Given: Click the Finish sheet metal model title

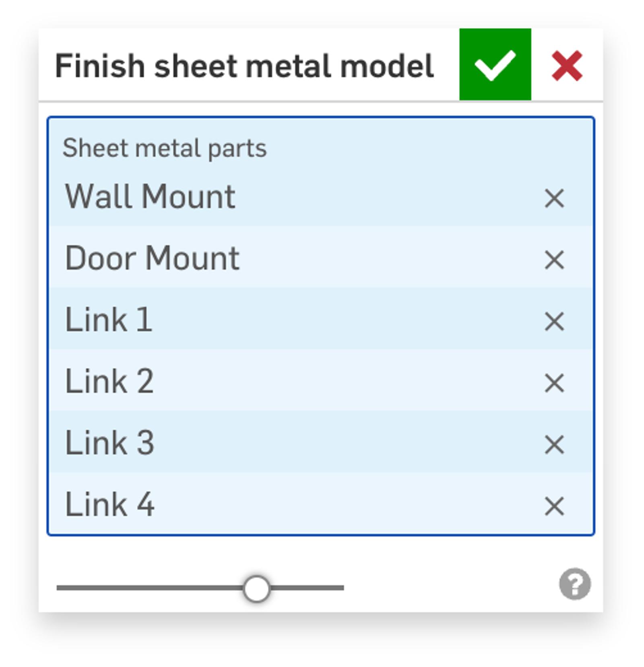Looking at the screenshot, I should click(x=244, y=66).
